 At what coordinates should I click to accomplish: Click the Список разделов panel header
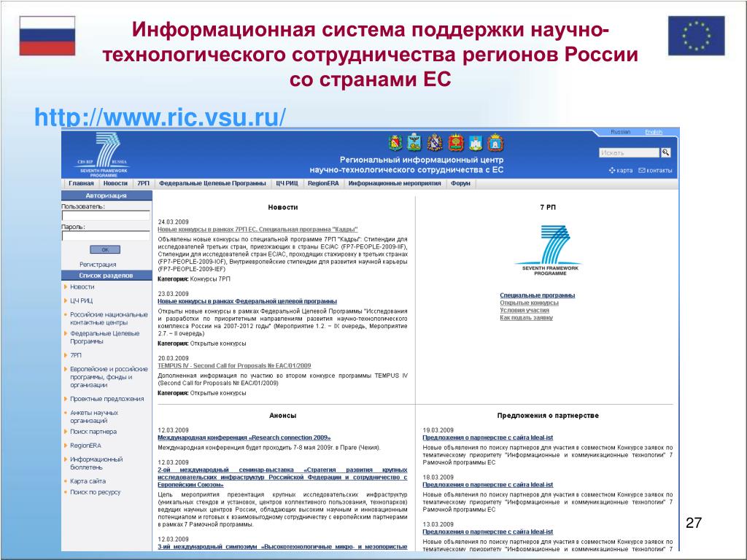tap(107, 275)
